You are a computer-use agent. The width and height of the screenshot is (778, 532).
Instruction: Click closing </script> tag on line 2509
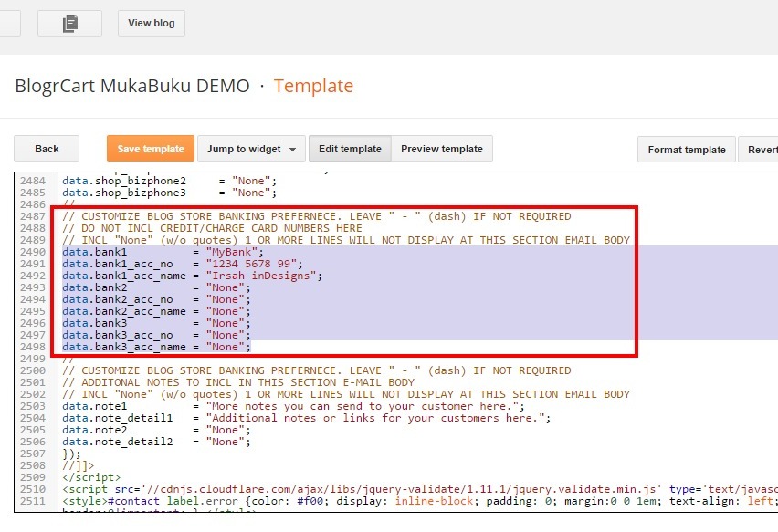pyautogui.click(x=91, y=477)
